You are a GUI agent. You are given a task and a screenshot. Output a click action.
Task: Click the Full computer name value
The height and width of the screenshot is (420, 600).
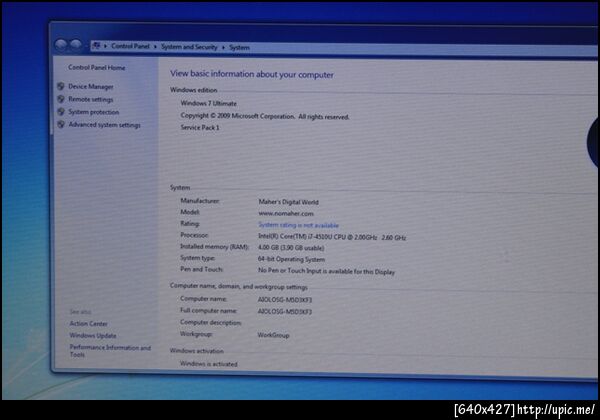point(285,311)
